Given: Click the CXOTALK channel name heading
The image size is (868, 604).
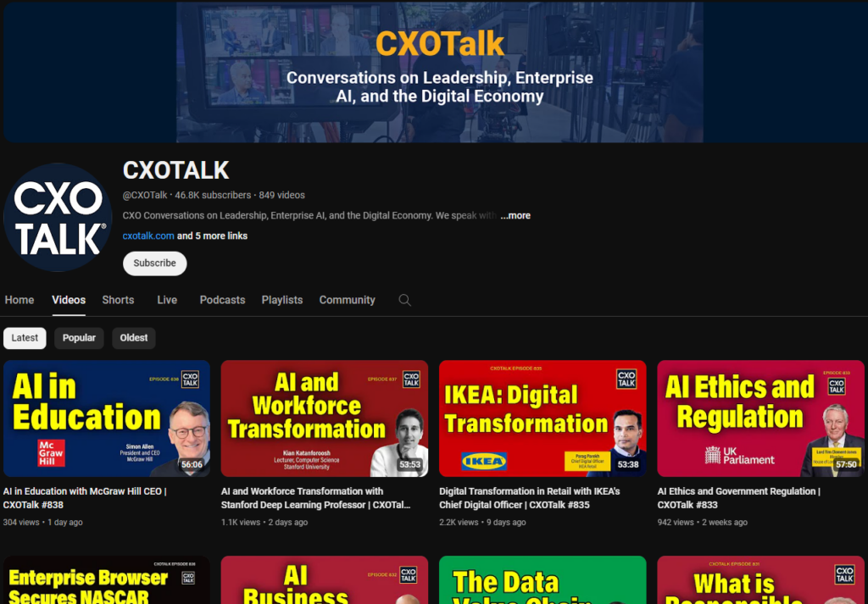Looking at the screenshot, I should [x=175, y=170].
